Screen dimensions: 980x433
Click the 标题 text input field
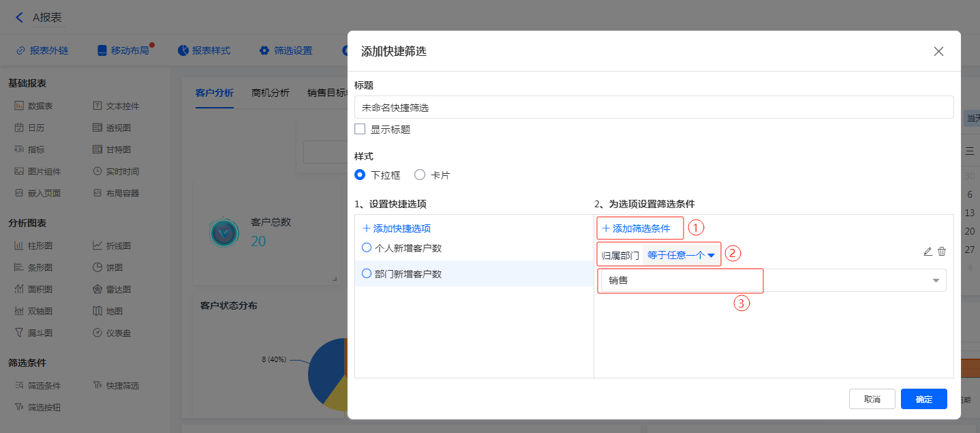(653, 107)
